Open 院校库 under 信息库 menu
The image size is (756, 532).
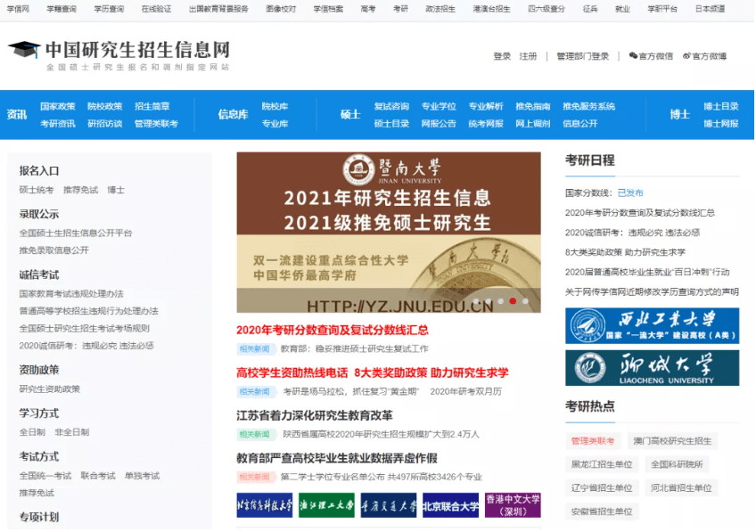coord(275,106)
